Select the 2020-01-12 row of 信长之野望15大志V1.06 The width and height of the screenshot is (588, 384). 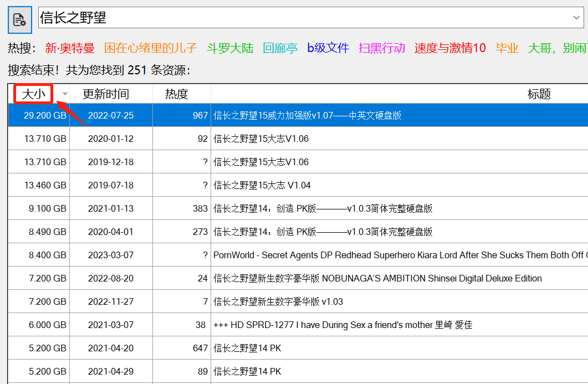[298, 139]
